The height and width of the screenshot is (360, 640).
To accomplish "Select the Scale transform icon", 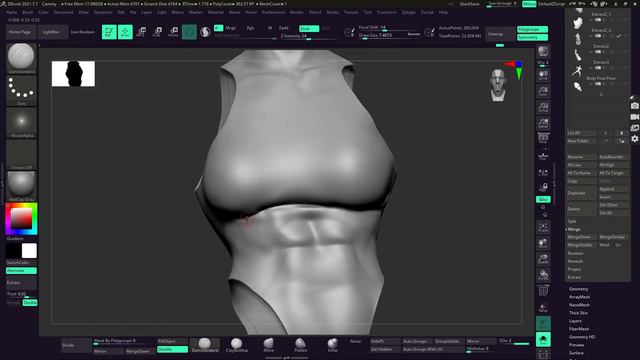I will [157, 32].
